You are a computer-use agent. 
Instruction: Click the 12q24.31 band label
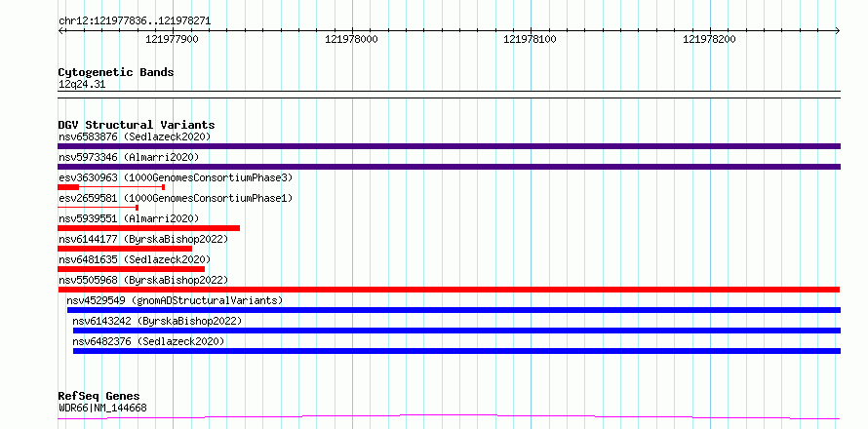click(82, 85)
